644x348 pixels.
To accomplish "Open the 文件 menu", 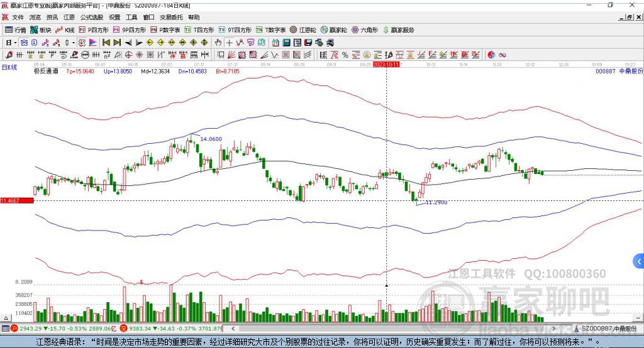I will click(x=18, y=17).
